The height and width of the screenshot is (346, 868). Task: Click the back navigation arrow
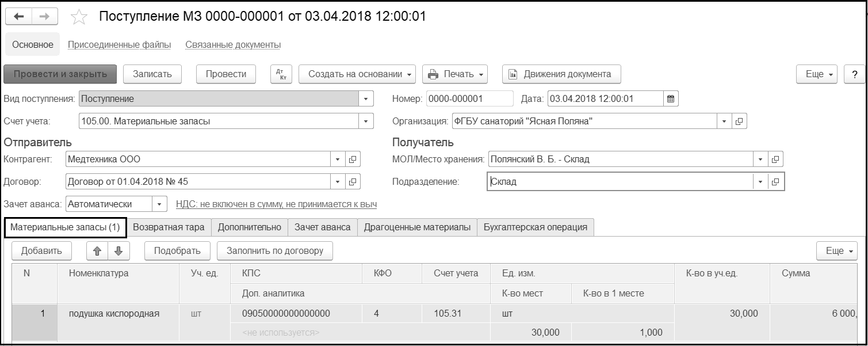point(18,17)
